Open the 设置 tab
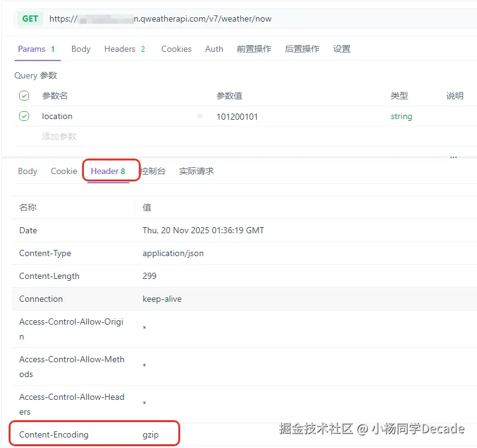 pos(342,49)
